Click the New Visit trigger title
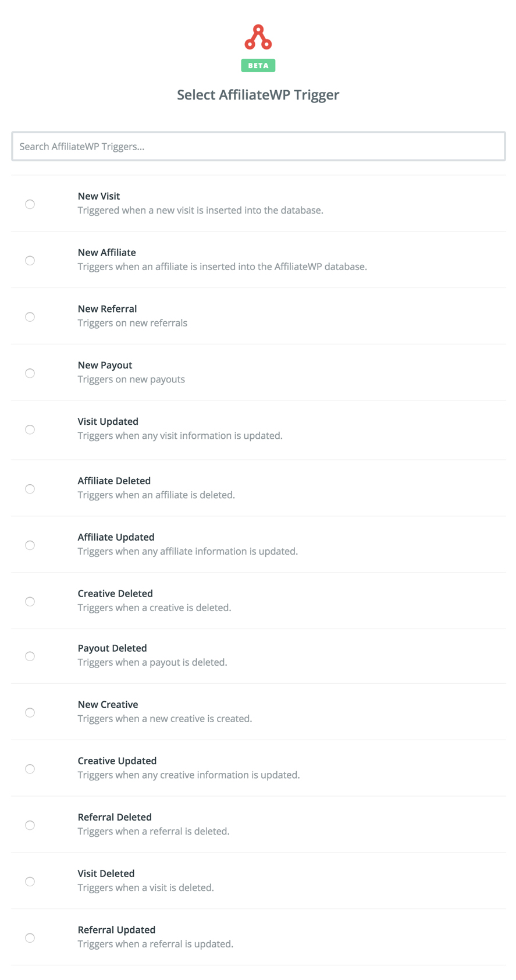Screen dimensions: 516x980 99,197
